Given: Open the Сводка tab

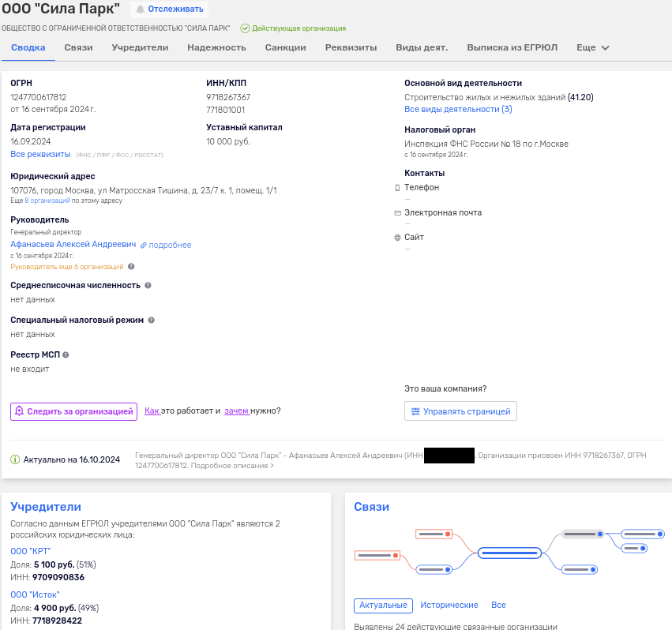Looking at the screenshot, I should click(28, 47).
